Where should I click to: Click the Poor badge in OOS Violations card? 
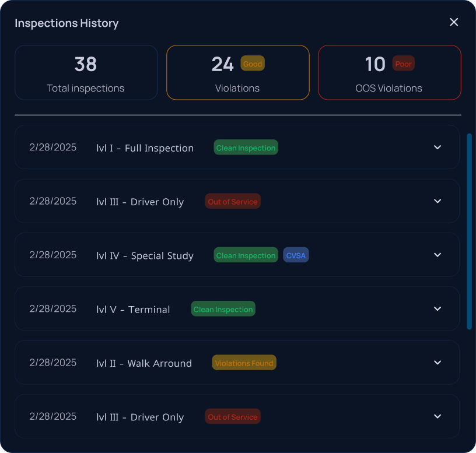[403, 64]
